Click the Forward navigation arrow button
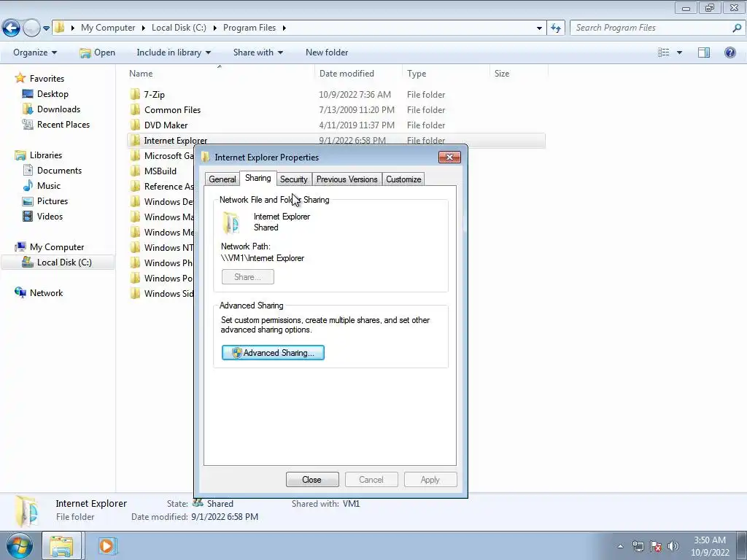Image resolution: width=747 pixels, height=560 pixels. point(31,28)
